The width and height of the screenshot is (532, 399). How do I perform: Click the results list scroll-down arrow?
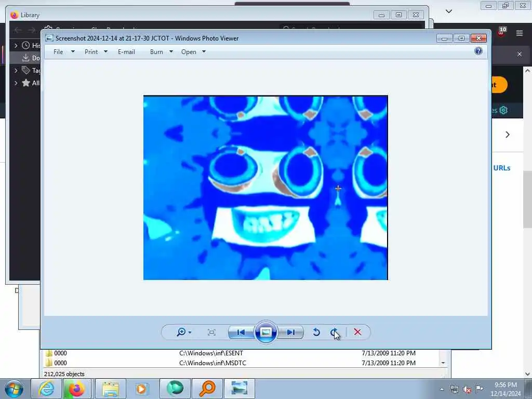[443, 363]
